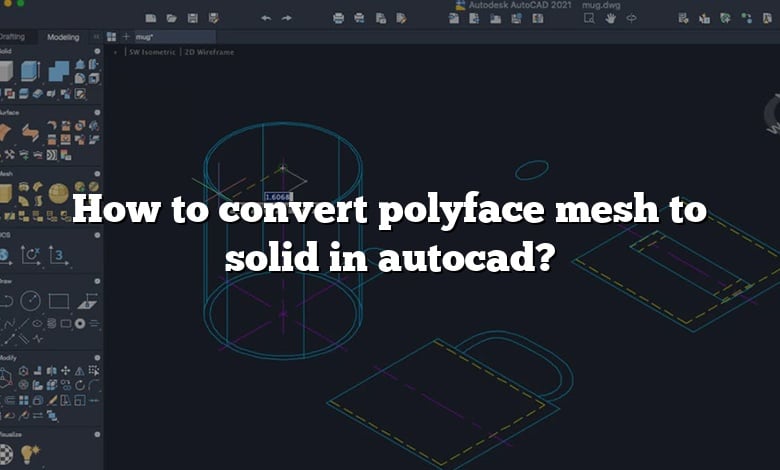
Task: Click the Redo arrow
Action: (x=287, y=18)
